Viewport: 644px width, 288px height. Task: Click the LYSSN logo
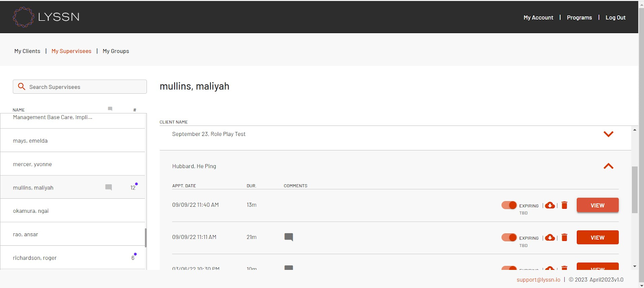tap(46, 17)
